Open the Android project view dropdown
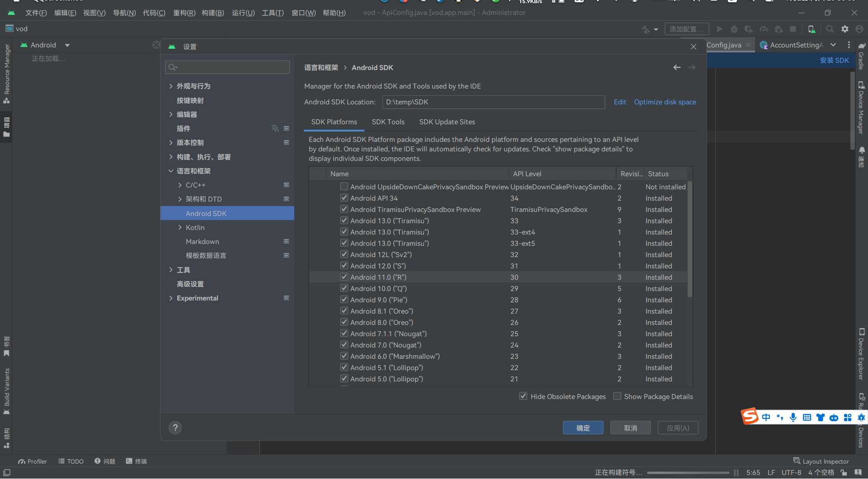 click(x=67, y=45)
